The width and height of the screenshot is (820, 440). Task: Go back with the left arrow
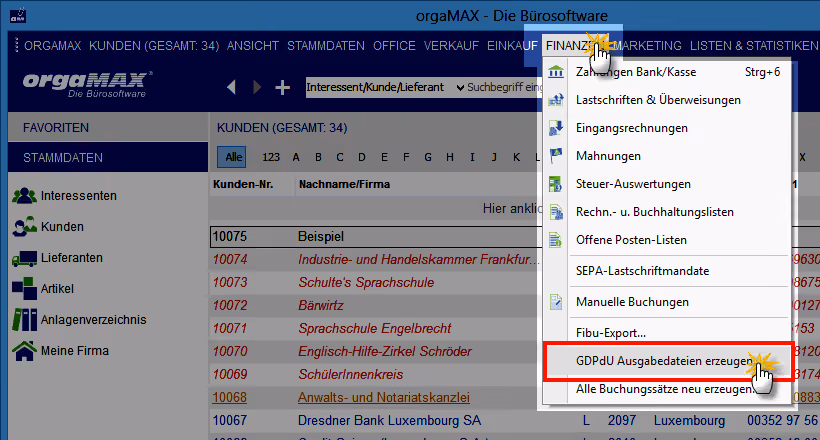click(231, 87)
